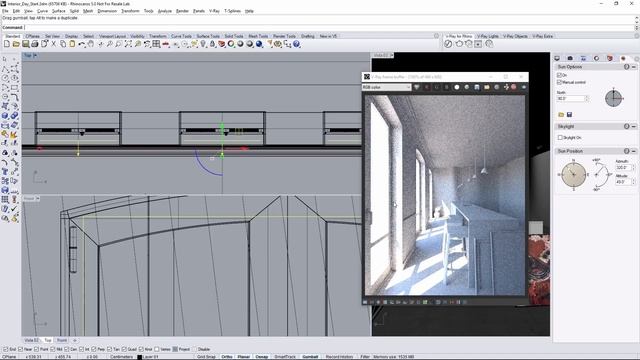Click the Zoom Extents icon

pyautogui.click(x=128, y=44)
